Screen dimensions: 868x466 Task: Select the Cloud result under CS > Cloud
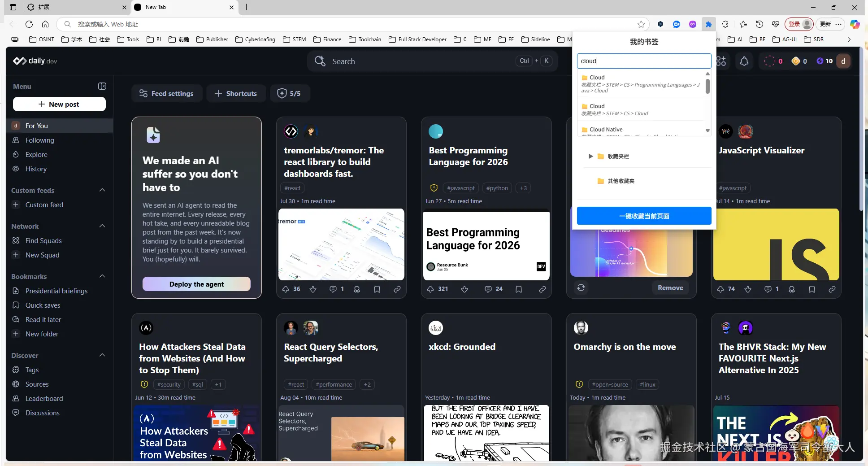point(641,109)
